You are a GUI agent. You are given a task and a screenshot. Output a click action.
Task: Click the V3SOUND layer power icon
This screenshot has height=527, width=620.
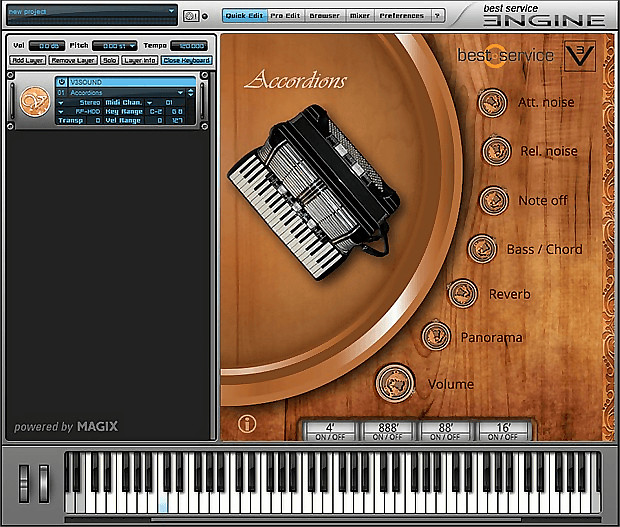point(62,82)
